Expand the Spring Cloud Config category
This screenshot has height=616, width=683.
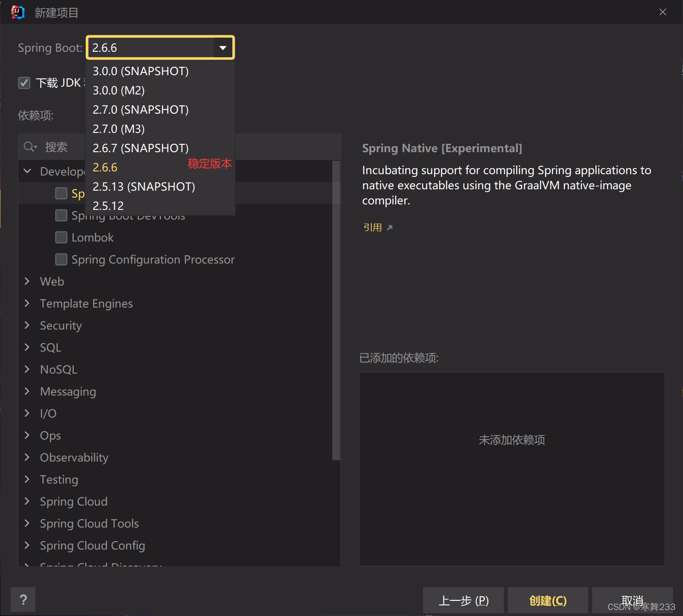click(27, 545)
